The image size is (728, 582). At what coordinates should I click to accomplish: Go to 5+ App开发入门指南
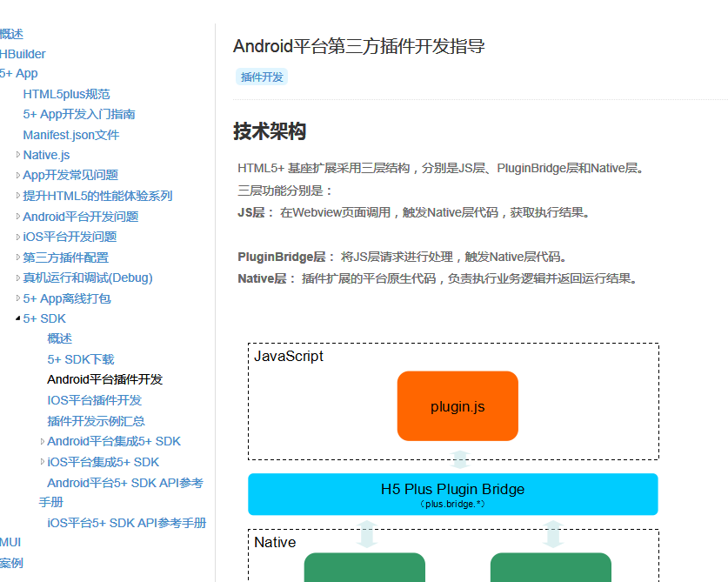pos(79,114)
